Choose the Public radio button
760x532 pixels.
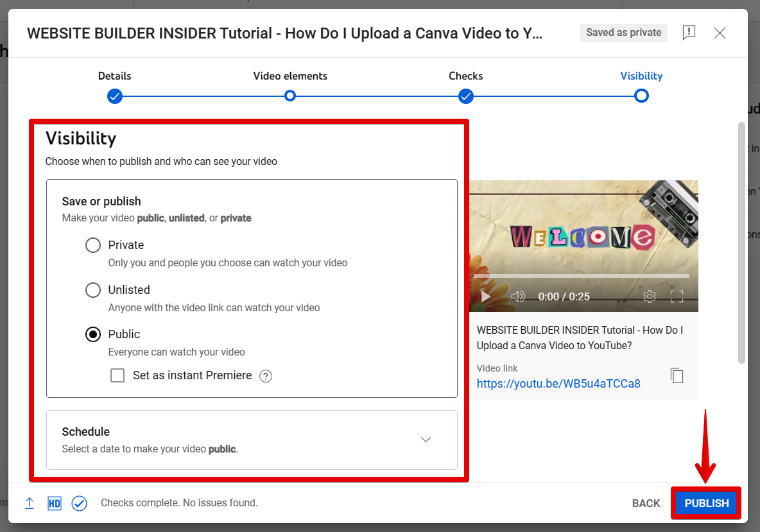(x=93, y=334)
